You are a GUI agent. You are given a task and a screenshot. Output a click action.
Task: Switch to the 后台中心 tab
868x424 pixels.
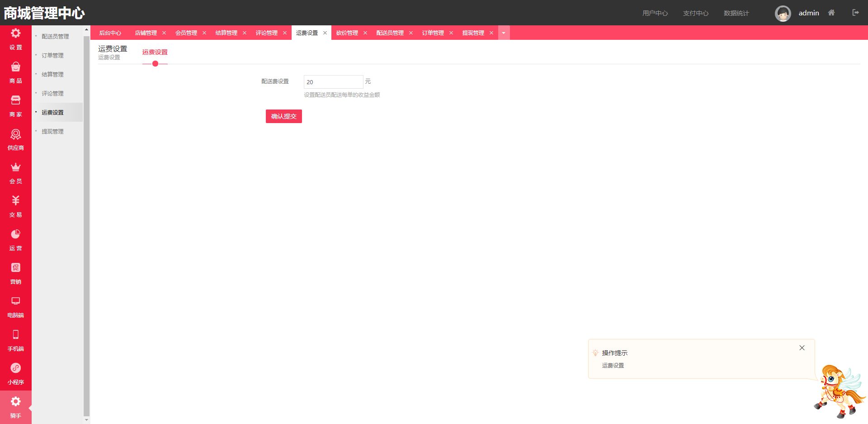point(110,33)
